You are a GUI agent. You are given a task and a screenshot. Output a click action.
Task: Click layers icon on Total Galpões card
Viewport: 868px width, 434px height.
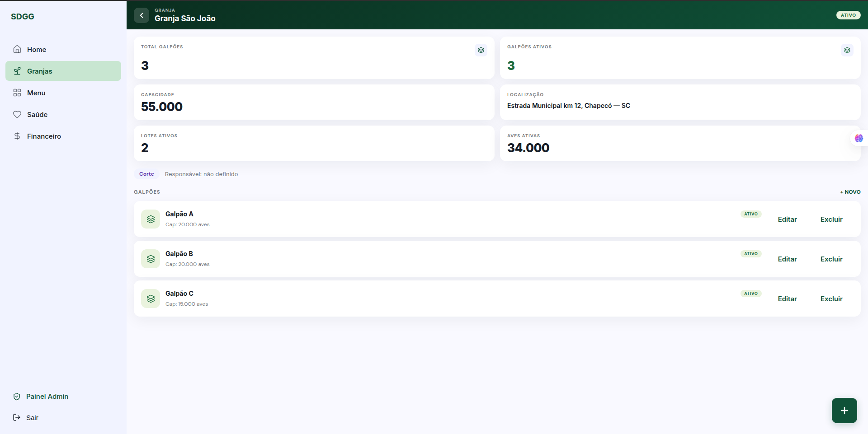[x=481, y=50]
